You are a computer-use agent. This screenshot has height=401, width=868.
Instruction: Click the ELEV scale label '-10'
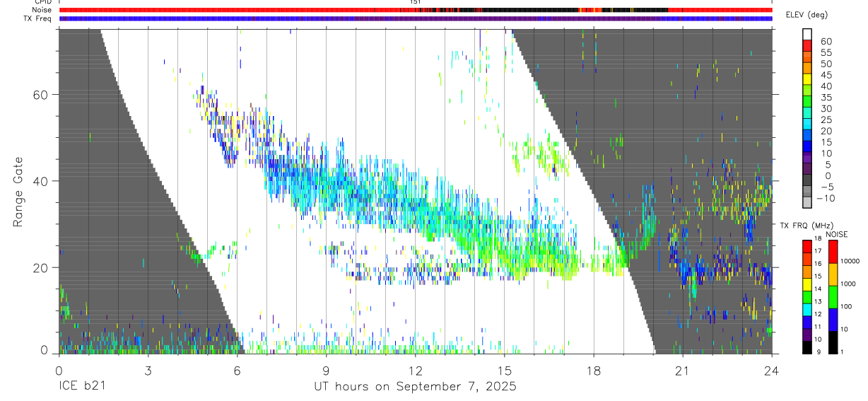pyautogui.click(x=824, y=198)
